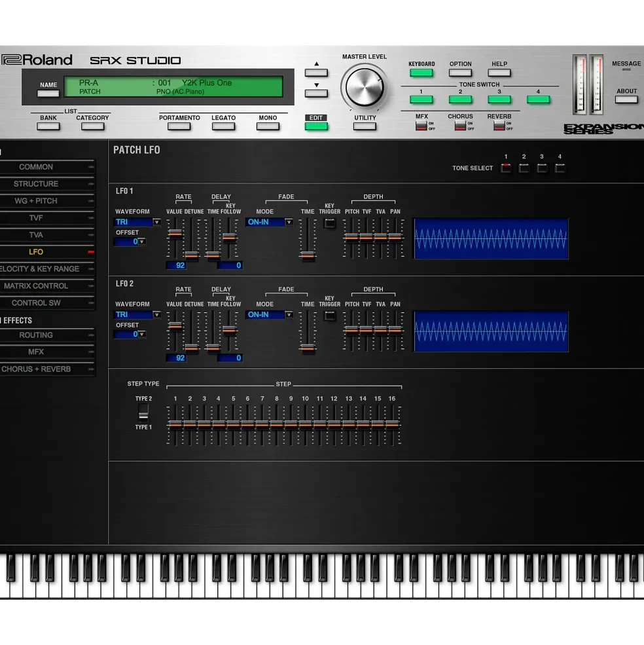Flip the step type switch
The width and height of the screenshot is (644, 645).
coord(143,412)
